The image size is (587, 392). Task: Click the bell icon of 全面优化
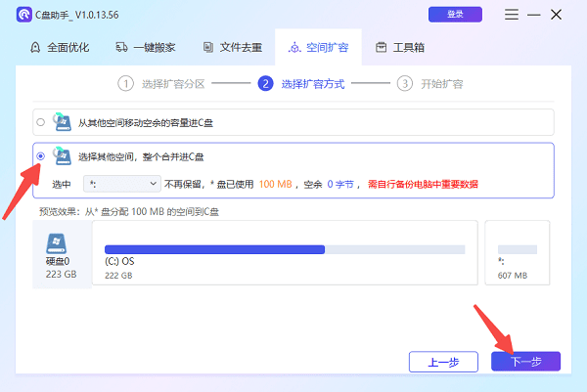click(x=35, y=48)
